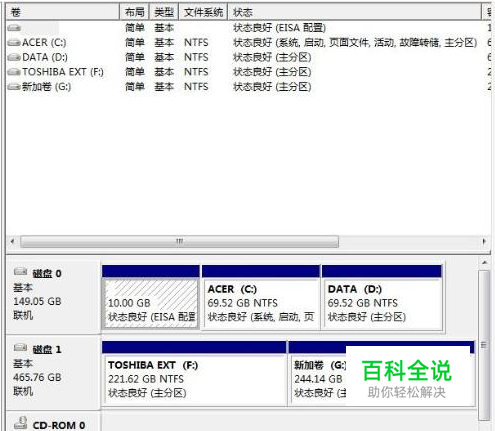
Task: Click the TOSHIBA EXT (F:) drive icon
Action: tap(14, 72)
